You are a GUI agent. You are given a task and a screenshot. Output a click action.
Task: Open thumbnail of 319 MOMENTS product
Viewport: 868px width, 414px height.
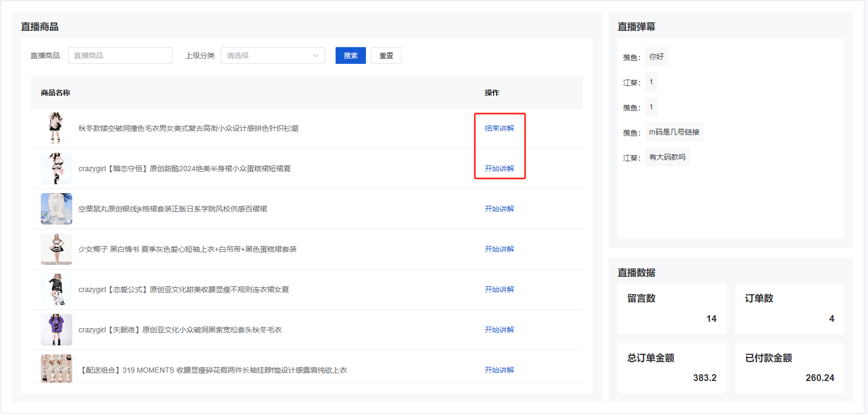[x=57, y=368]
